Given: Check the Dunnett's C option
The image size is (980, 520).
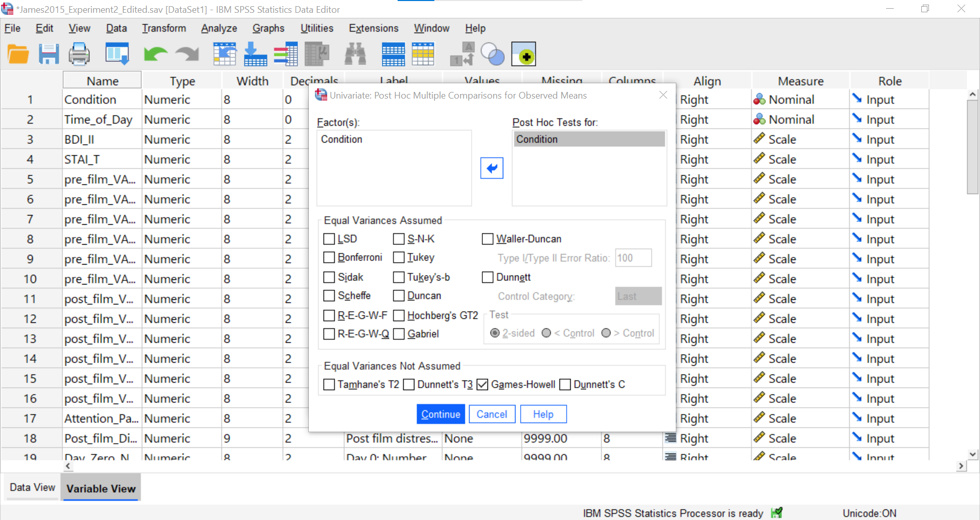Looking at the screenshot, I should pyautogui.click(x=565, y=385).
